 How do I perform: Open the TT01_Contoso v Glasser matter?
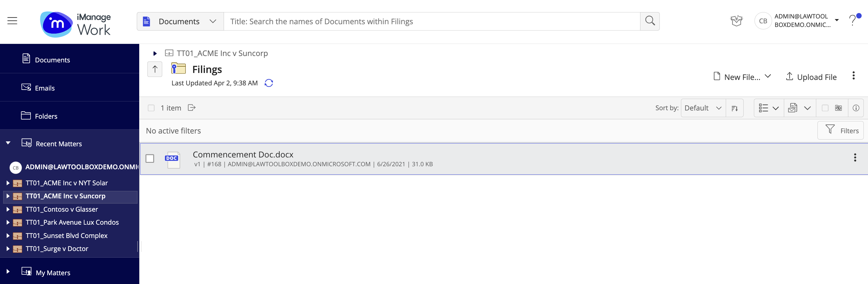[62, 209]
